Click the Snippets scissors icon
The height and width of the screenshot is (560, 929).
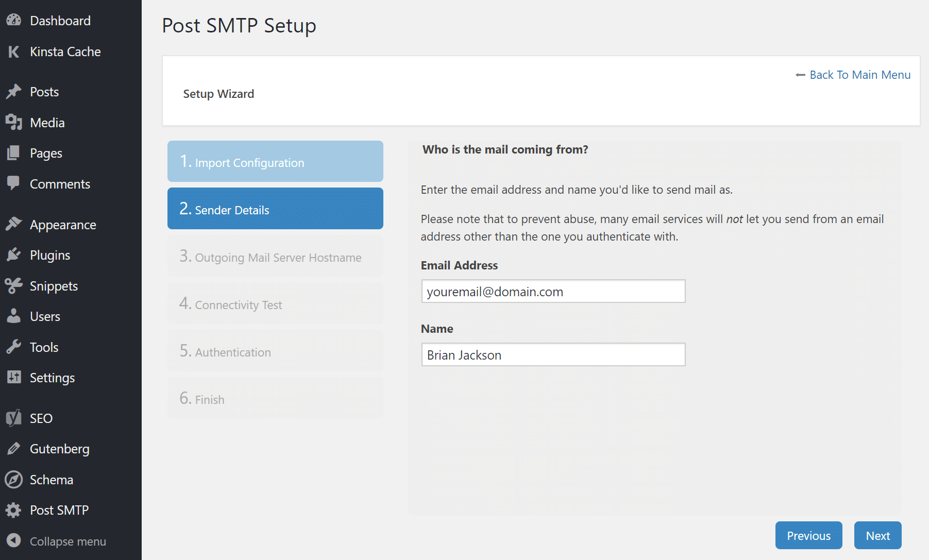[x=14, y=285]
